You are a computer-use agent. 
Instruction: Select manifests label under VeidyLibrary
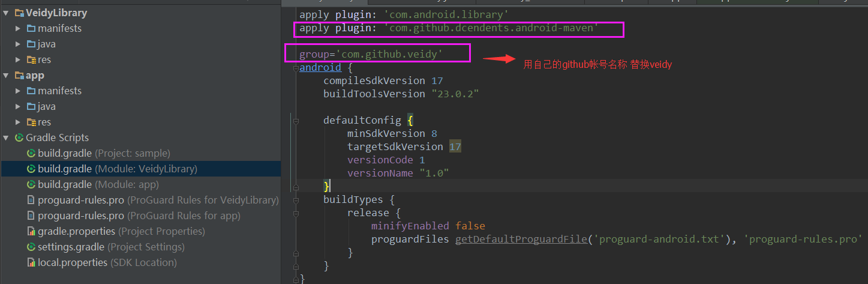pos(59,28)
